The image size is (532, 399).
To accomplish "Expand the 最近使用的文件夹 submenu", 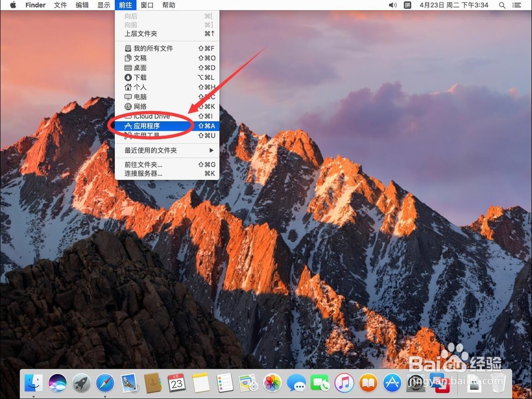I will [152, 151].
